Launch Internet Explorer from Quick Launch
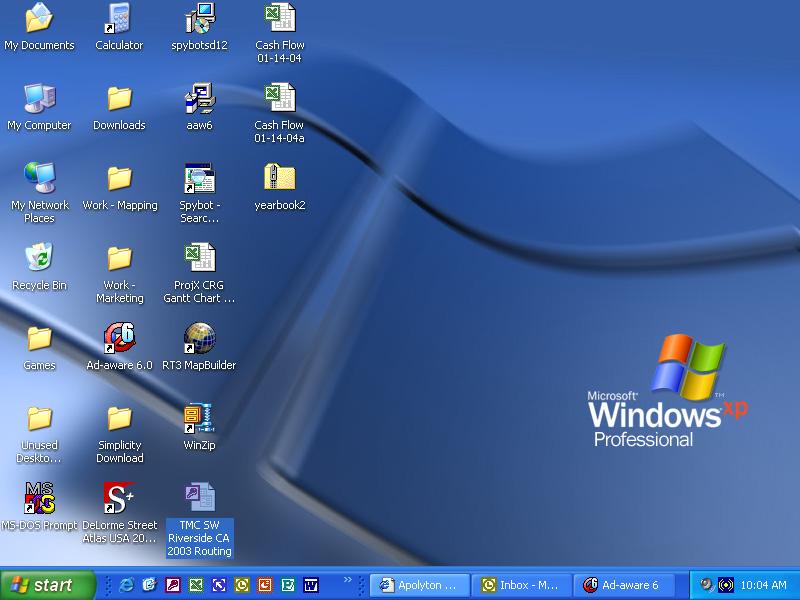The width and height of the screenshot is (800, 600). pos(127,585)
